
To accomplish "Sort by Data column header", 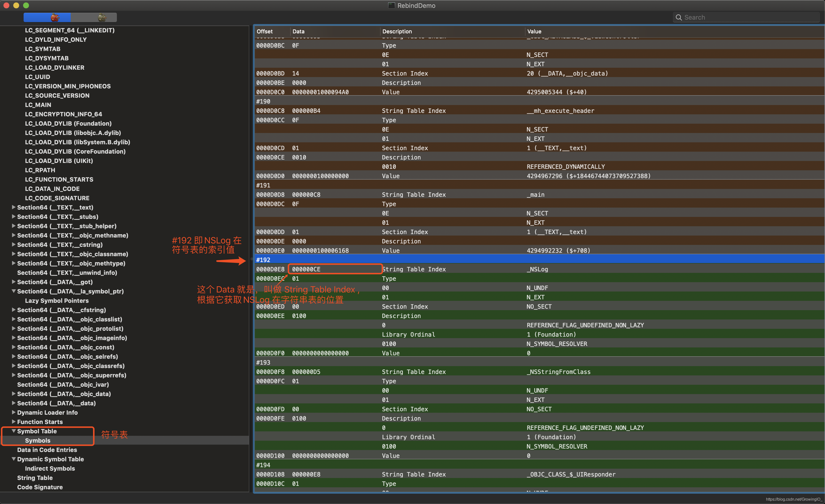I will [x=335, y=31].
